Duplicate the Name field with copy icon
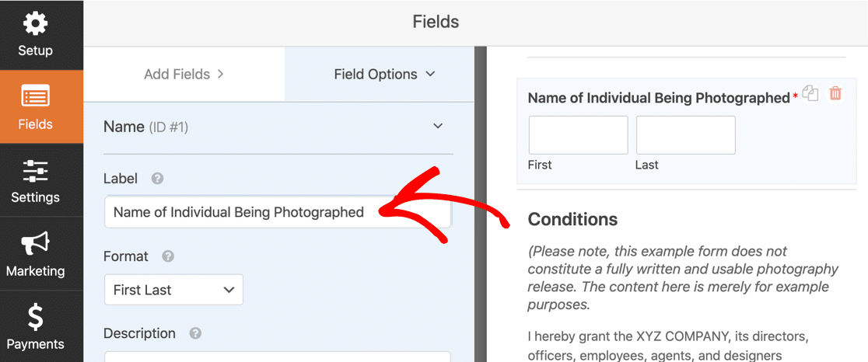 (x=810, y=93)
